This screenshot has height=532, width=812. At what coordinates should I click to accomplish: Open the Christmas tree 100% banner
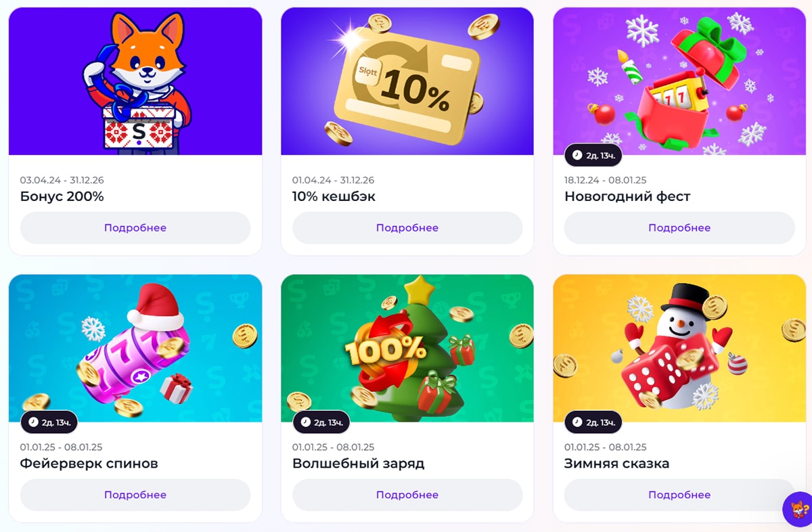(407, 349)
